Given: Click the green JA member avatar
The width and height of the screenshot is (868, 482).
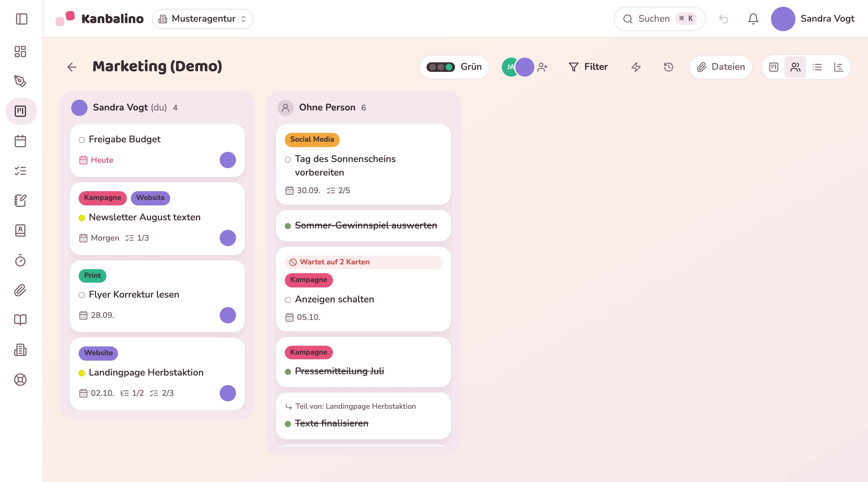Looking at the screenshot, I should (509, 67).
